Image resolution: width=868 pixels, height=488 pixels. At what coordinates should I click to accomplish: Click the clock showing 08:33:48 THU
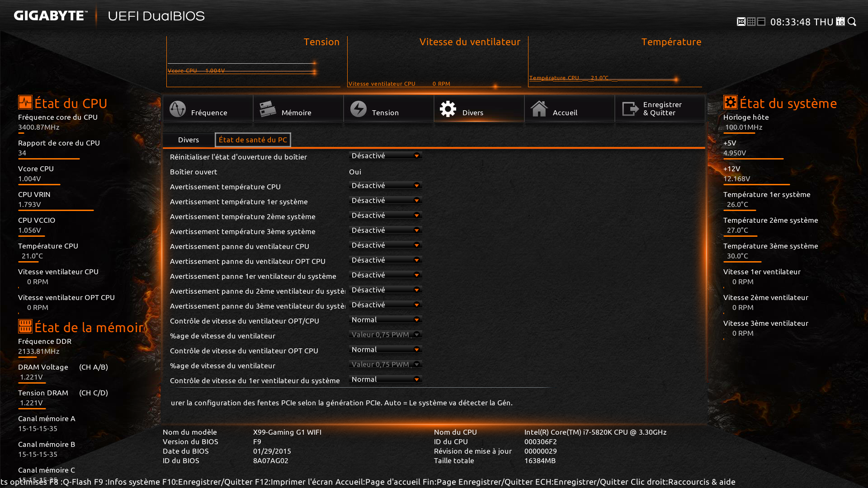(802, 22)
